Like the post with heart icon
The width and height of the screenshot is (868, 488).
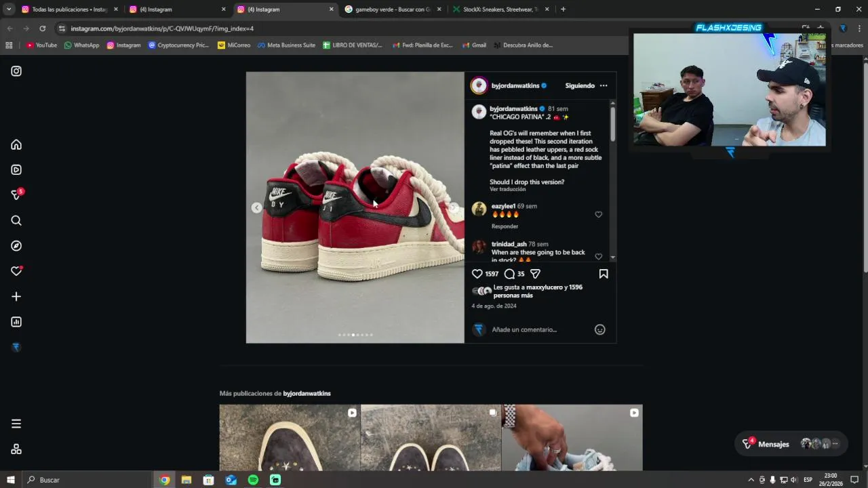[477, 274]
